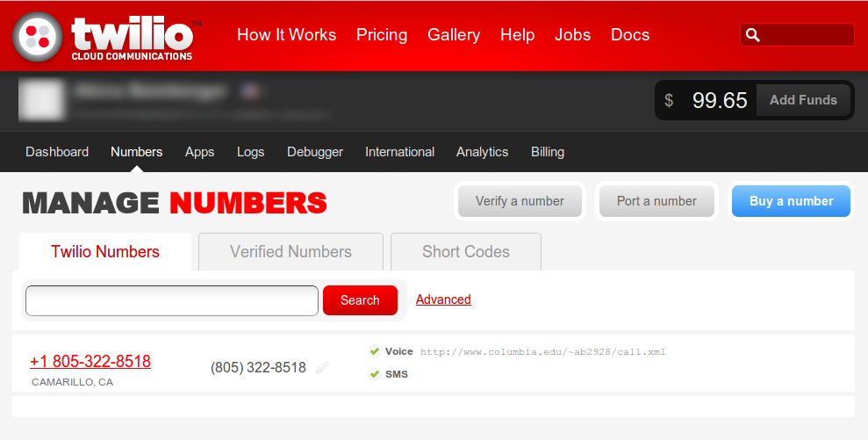Image resolution: width=868 pixels, height=440 pixels.
Task: Click the magnifier icon in header search
Action: tap(752, 35)
